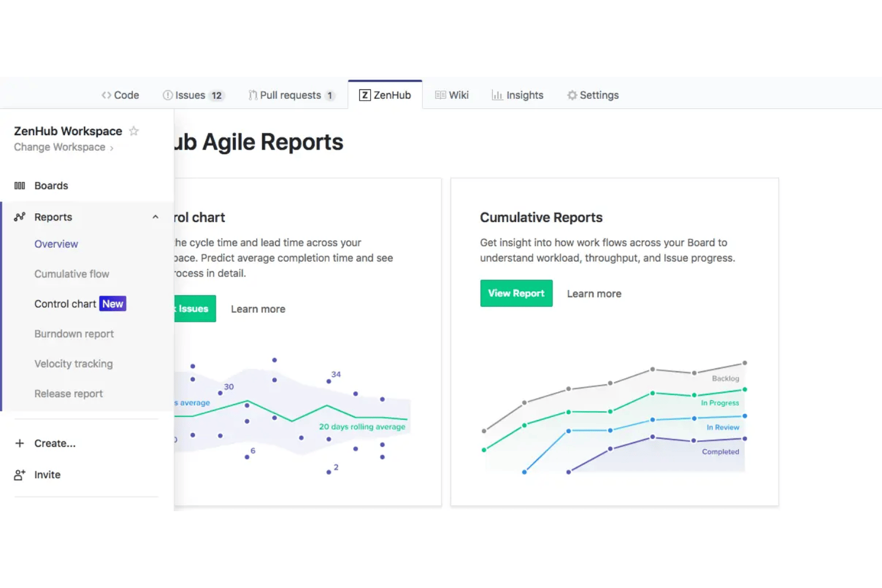Click the control chart scatter preview
This screenshot has width=882, height=588.
pyautogui.click(x=293, y=417)
